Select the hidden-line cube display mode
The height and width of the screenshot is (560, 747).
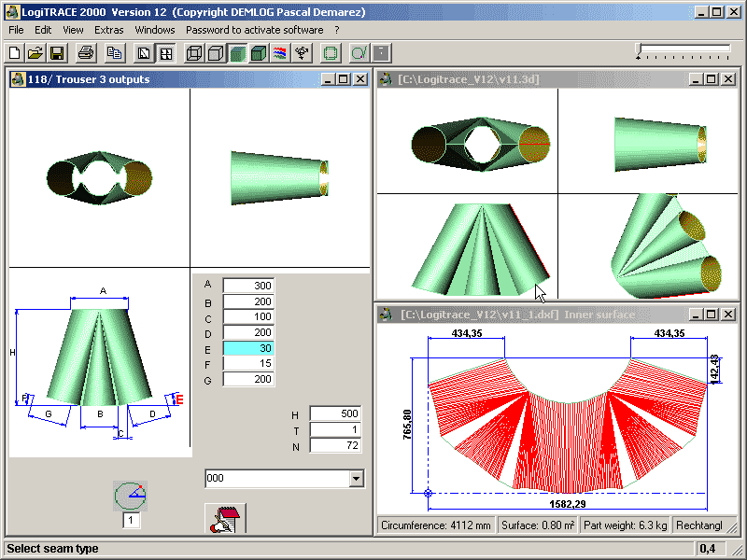(x=216, y=53)
